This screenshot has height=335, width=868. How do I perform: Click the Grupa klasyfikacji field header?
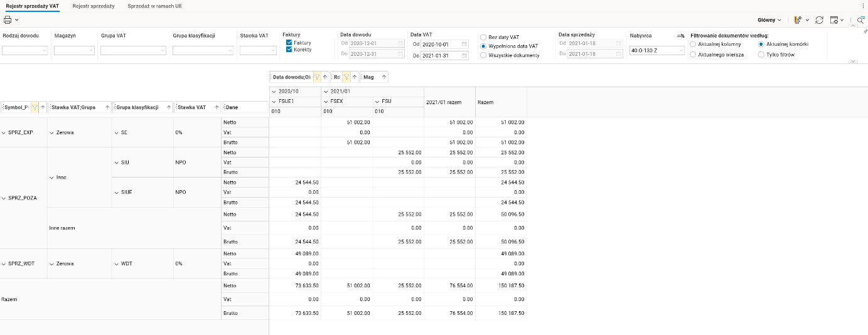pyautogui.click(x=142, y=107)
